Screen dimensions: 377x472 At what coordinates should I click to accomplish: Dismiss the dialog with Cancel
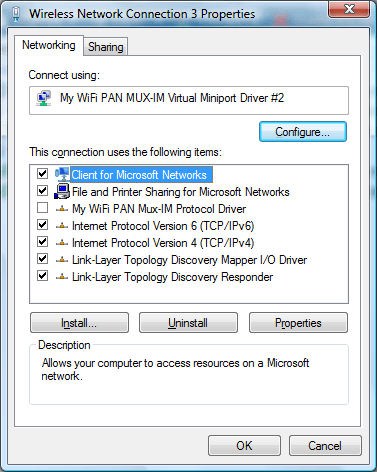(x=325, y=446)
